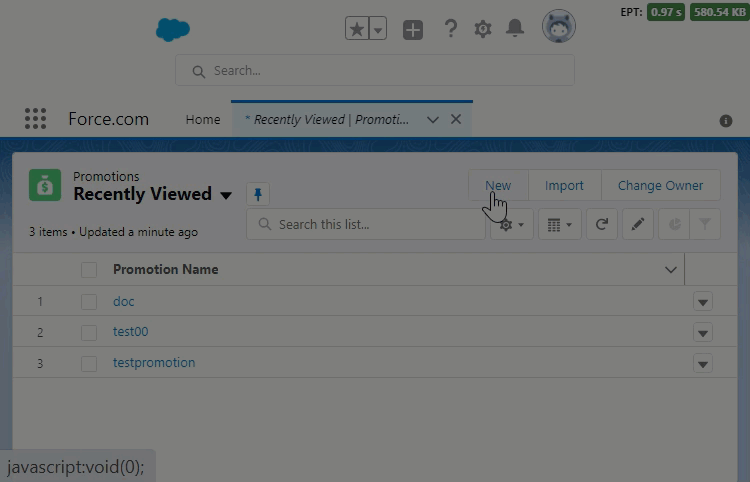Open the Global Actions plus icon
This screenshot has height=482, width=750.
413,29
